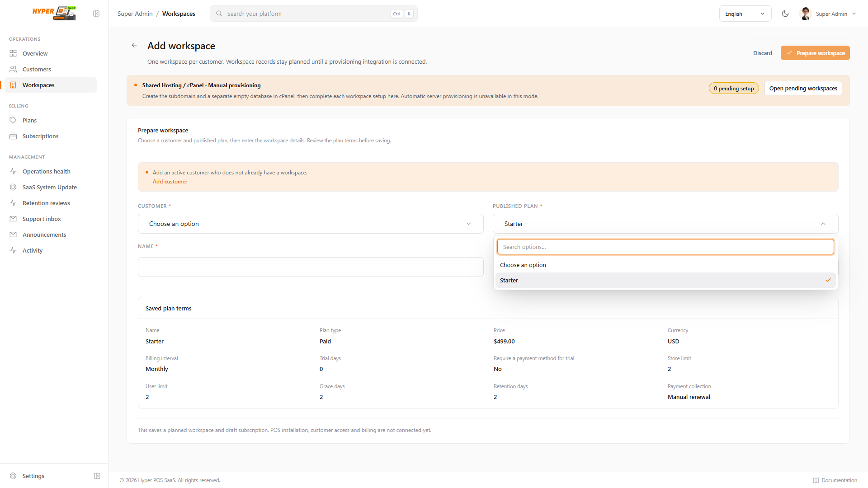868x488 pixels.
Task: Click the Super Admin breadcrumb link
Action: 135,14
